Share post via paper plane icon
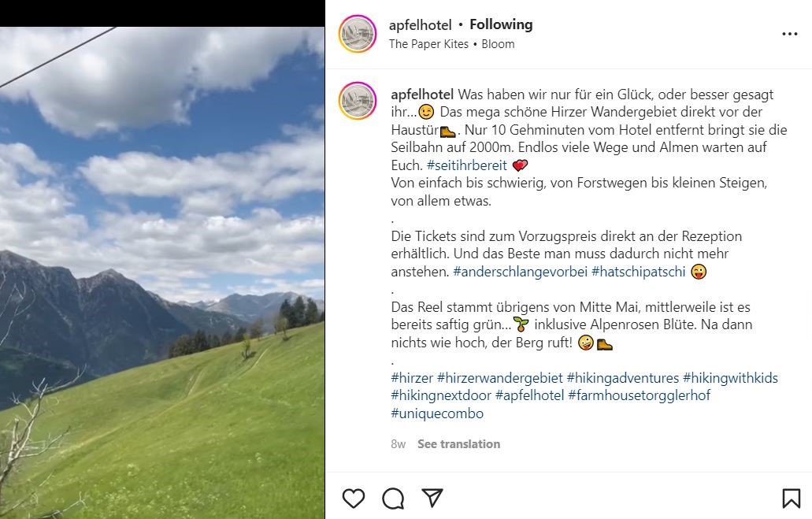812x519 pixels. (432, 498)
